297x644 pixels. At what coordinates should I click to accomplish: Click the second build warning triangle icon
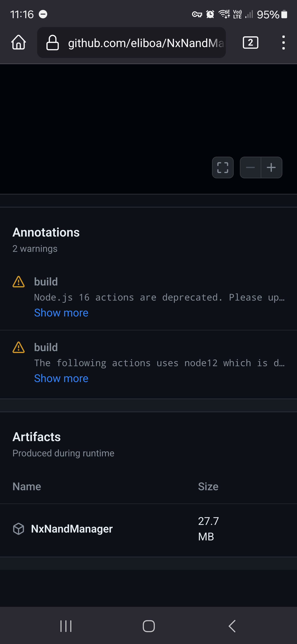pyautogui.click(x=19, y=347)
